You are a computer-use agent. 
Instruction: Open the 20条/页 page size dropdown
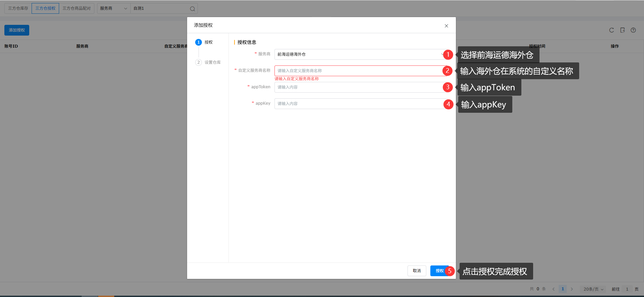593,289
